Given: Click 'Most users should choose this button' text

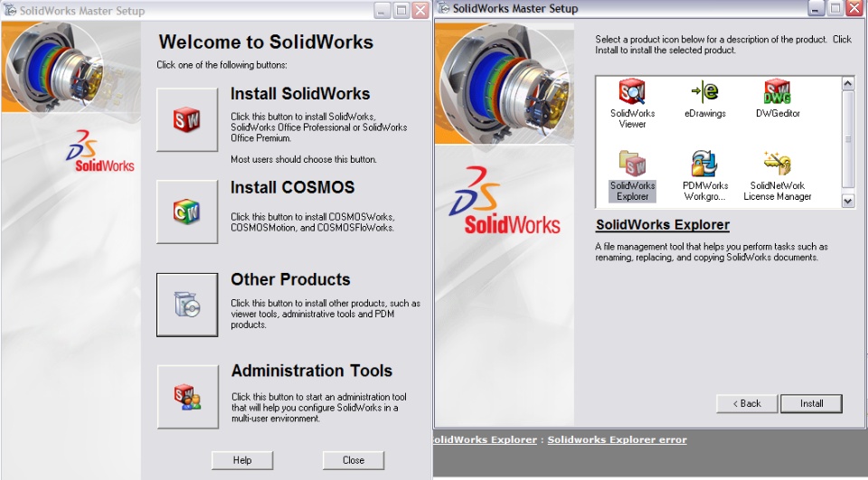Looking at the screenshot, I should pyautogui.click(x=304, y=159).
